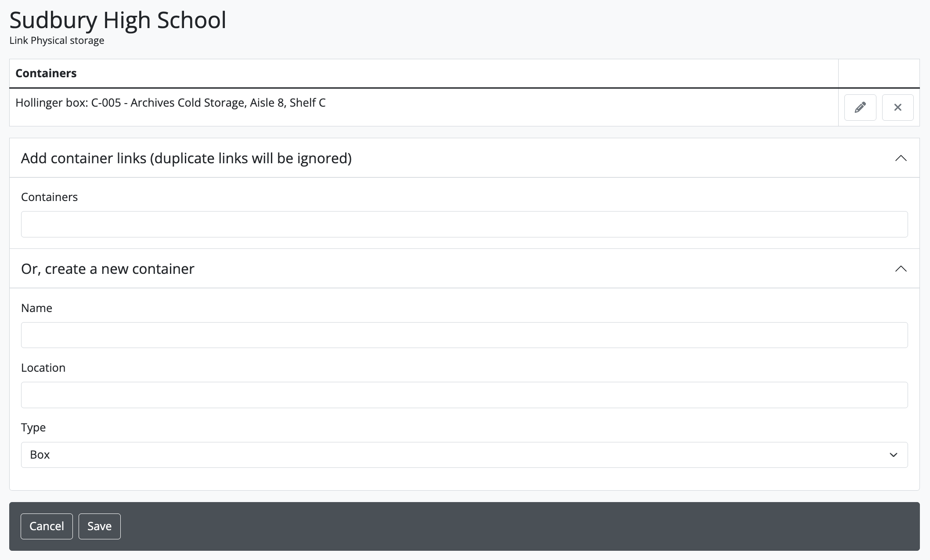The width and height of the screenshot is (930, 560).
Task: Collapse the create new container chevron
Action: click(901, 269)
